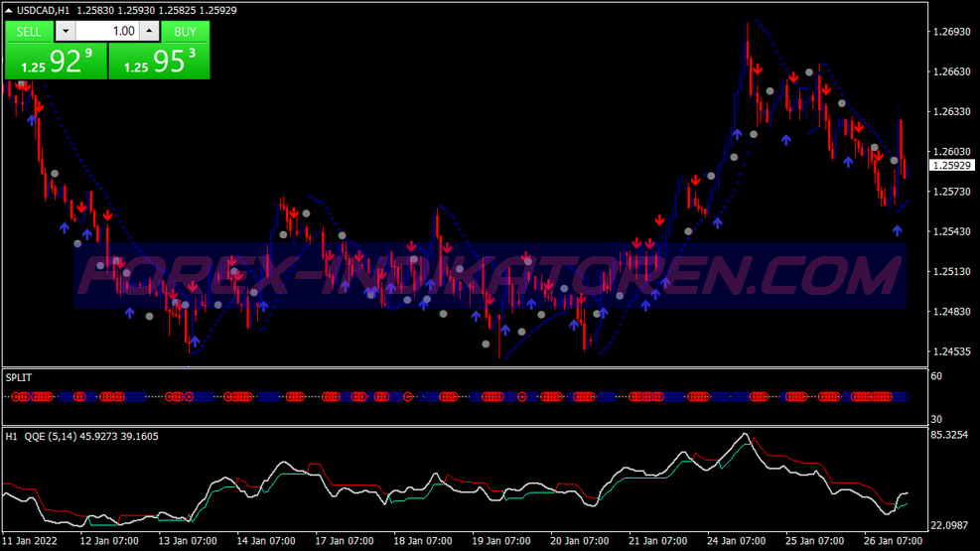Click the USDCAD,H1 chart title text

click(43, 10)
